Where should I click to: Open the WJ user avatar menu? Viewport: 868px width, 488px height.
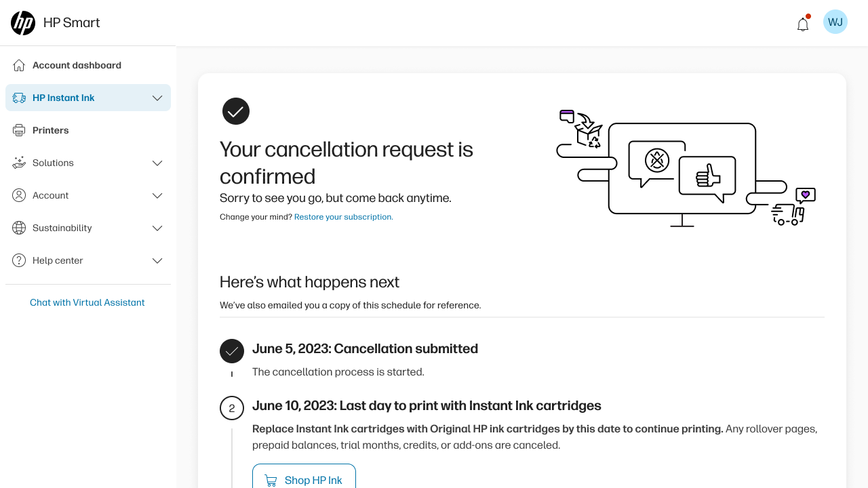pyautogui.click(x=835, y=22)
